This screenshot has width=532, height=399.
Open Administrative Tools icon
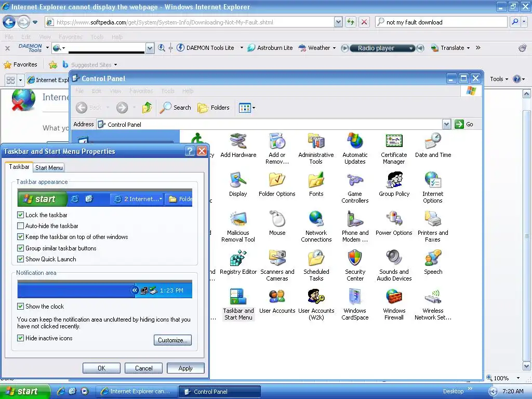(316, 149)
